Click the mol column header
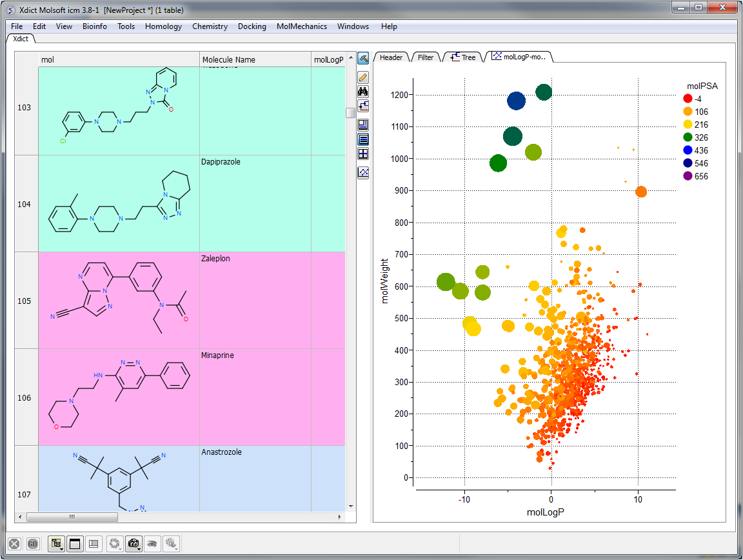Image resolution: width=743 pixels, height=560 pixels. [119, 60]
